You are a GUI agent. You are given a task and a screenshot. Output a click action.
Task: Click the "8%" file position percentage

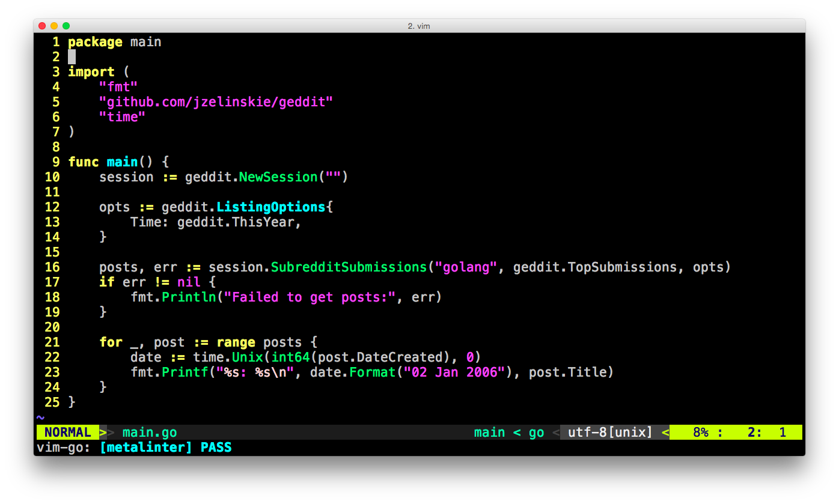[x=701, y=433]
